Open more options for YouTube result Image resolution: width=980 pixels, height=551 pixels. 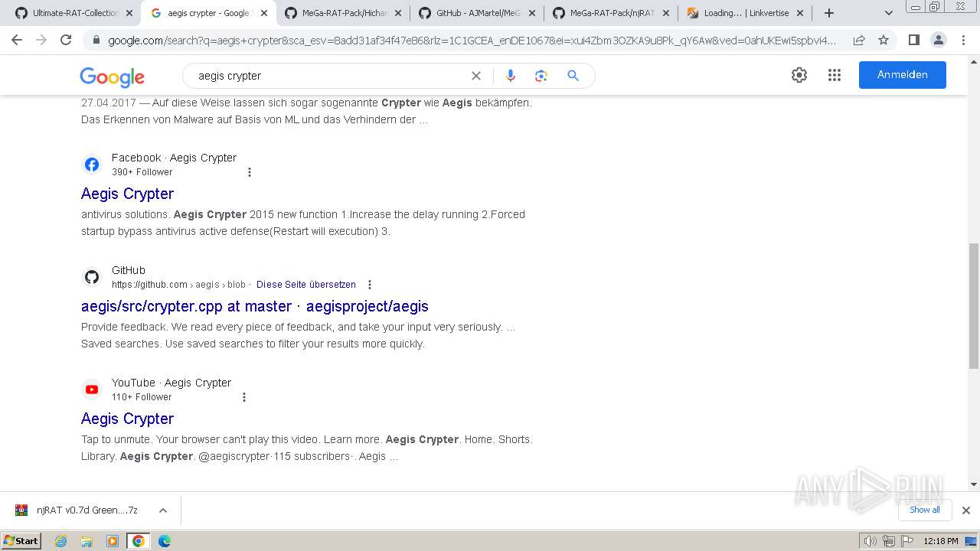point(244,397)
